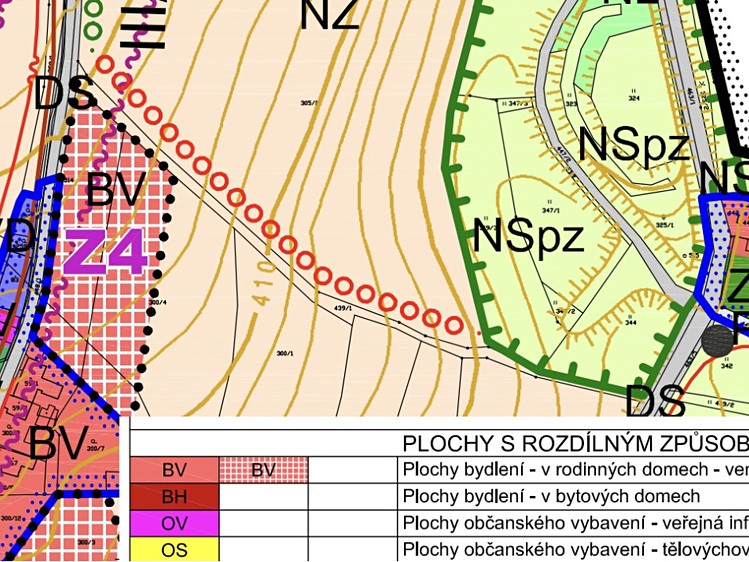Click legend text 'Plochy bydlení - v rodinných domech'
Viewport: 749px width, 562px height.
pos(556,470)
